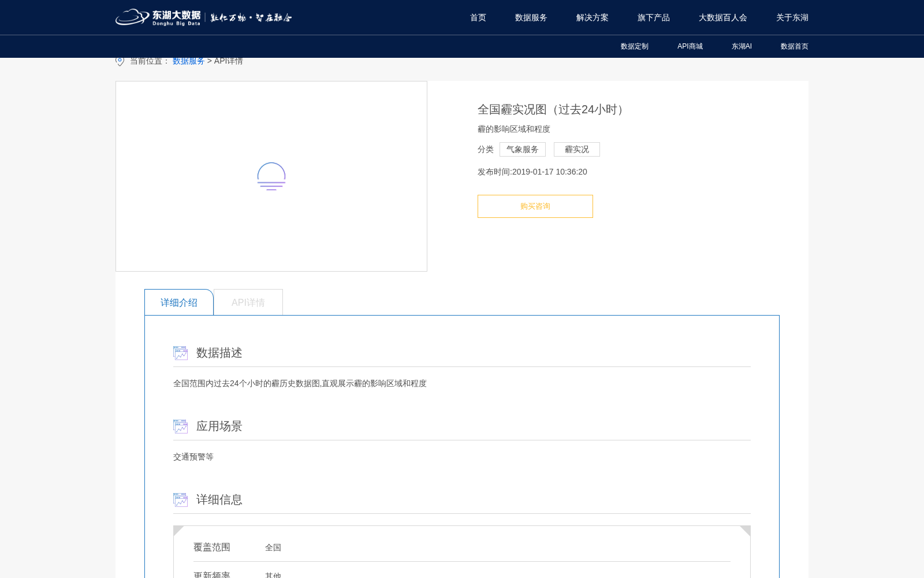Select the 霾实况 category tag
Image resolution: width=924 pixels, height=578 pixels.
click(x=577, y=149)
